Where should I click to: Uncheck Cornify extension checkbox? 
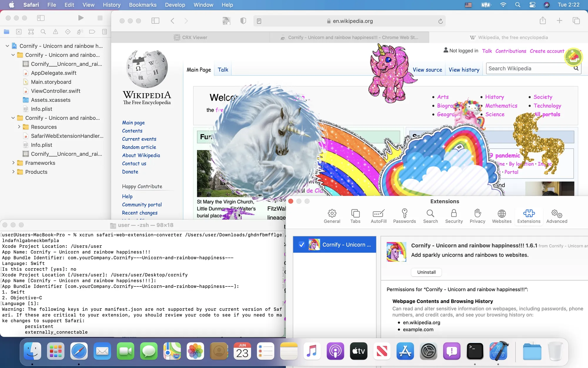[x=301, y=244]
